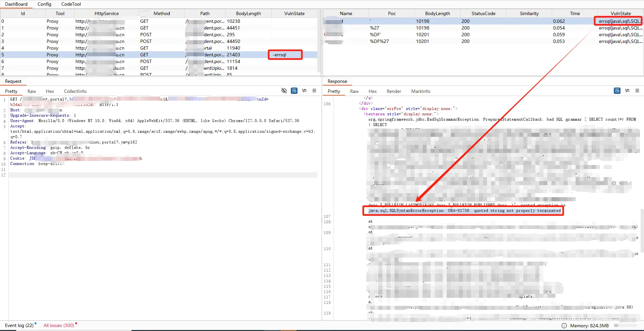Open the Request panel hamburger menu
The image size is (644, 331).
pos(314,91)
